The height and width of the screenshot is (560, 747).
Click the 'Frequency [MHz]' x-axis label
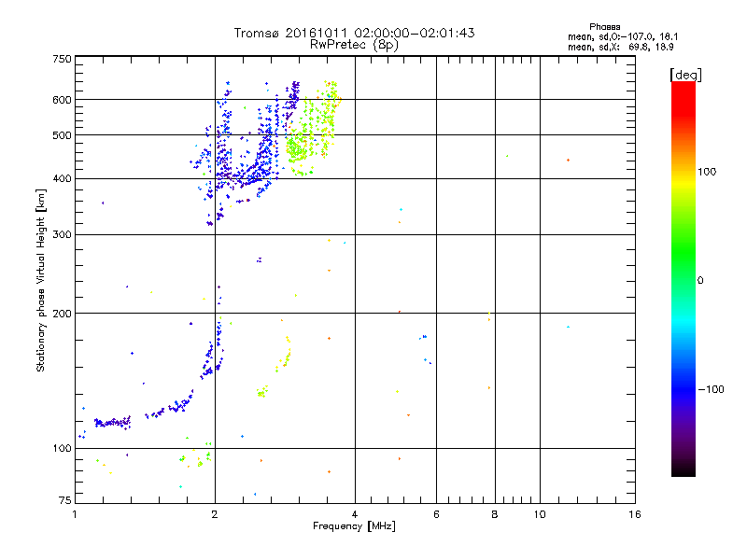[x=354, y=526]
